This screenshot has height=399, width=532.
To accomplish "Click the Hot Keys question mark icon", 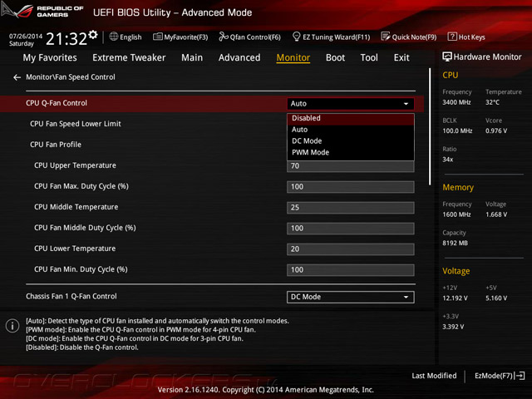I will click(452, 37).
